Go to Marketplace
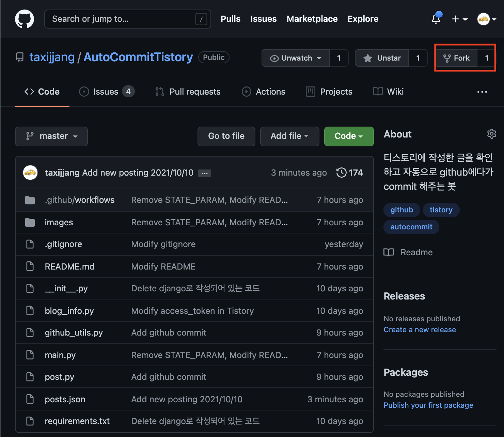 [x=312, y=19]
